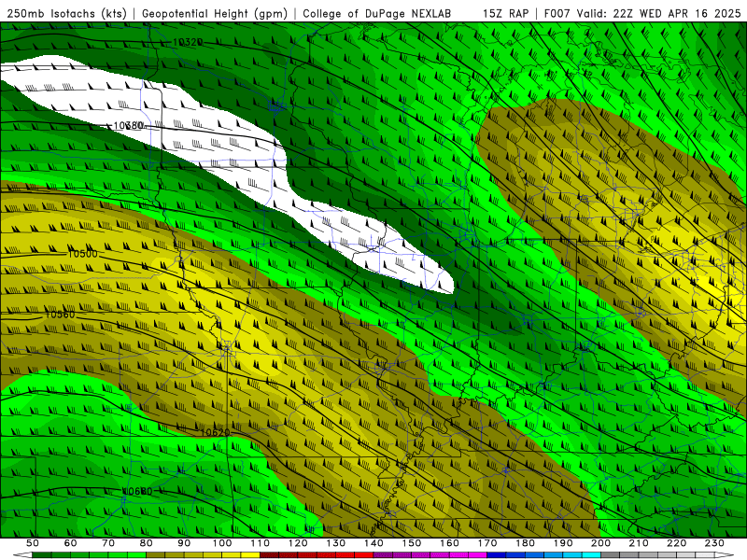Viewport: 747px width, 560px height.
Task: Click the 200 knot scale label
Action: [x=600, y=543]
